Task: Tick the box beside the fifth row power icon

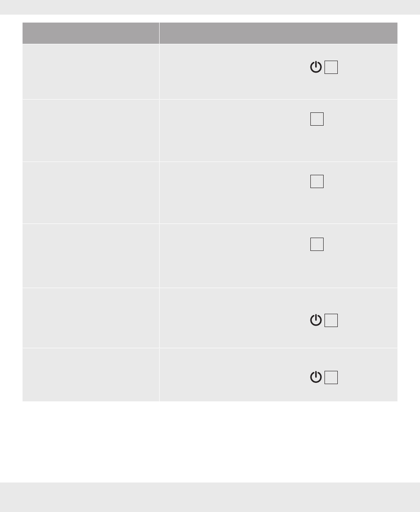Action: pos(331,320)
